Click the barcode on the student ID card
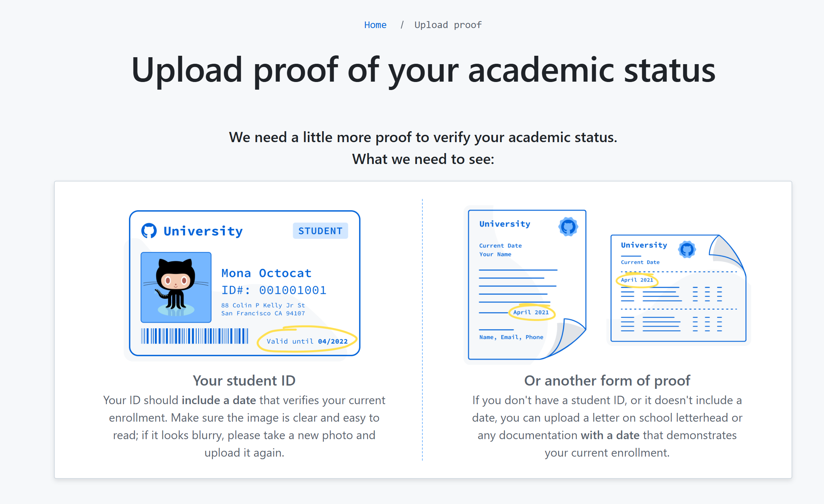This screenshot has width=824, height=504. (x=194, y=336)
